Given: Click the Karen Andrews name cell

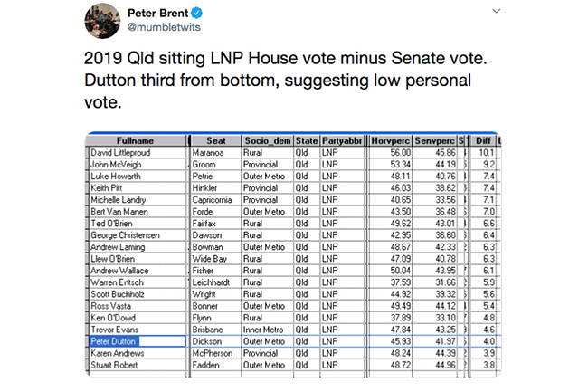Looking at the screenshot, I should click(x=118, y=353).
